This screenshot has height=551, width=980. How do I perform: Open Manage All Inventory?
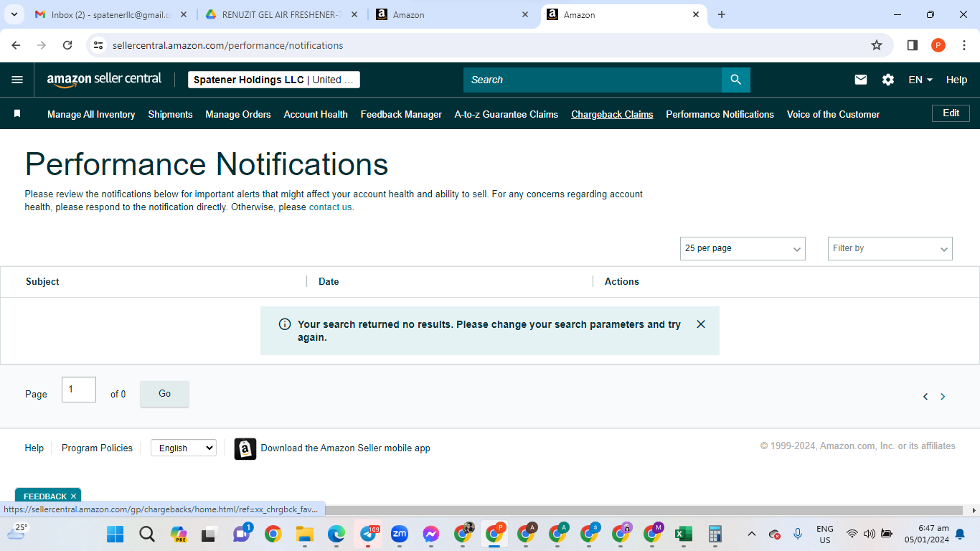click(91, 114)
